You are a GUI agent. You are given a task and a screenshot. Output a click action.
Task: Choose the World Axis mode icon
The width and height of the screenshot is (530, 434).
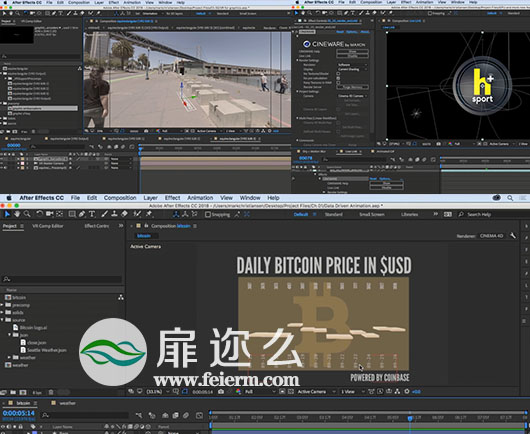pos(185,214)
